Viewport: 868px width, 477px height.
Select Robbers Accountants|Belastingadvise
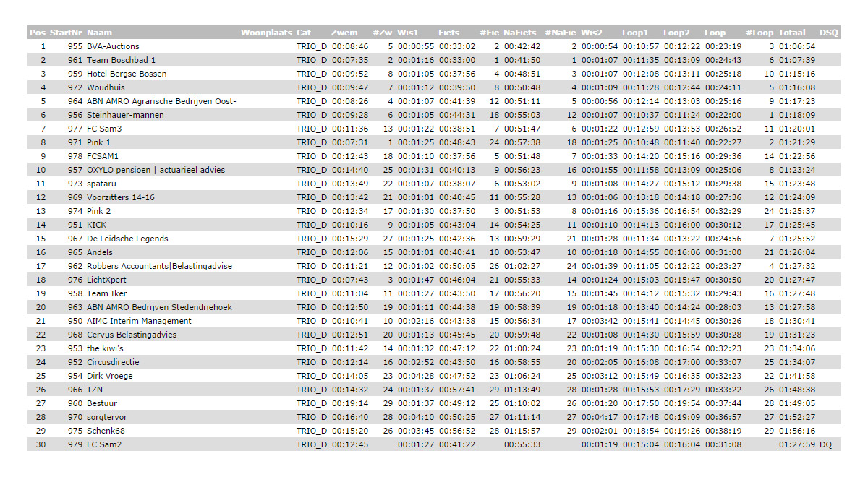click(x=159, y=266)
